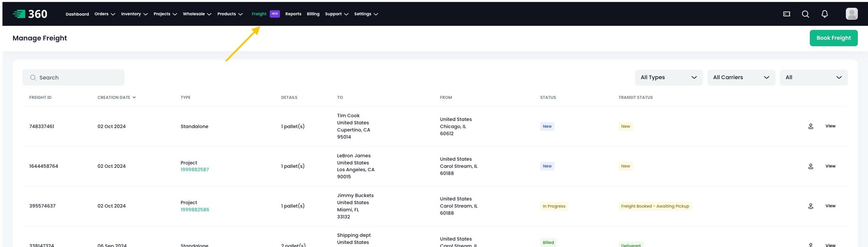Open the All status filter dropdown
Image resolution: width=868 pixels, height=247 pixels.
pyautogui.click(x=813, y=77)
